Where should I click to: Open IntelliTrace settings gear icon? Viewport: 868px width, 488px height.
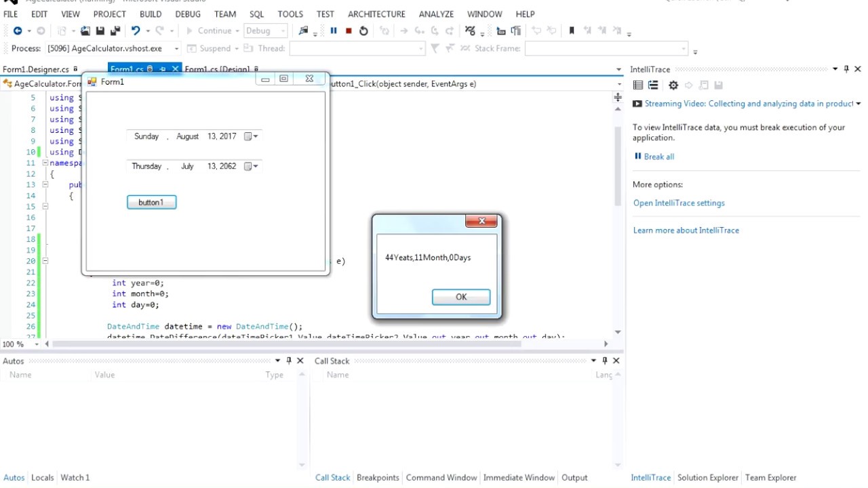[x=673, y=85]
